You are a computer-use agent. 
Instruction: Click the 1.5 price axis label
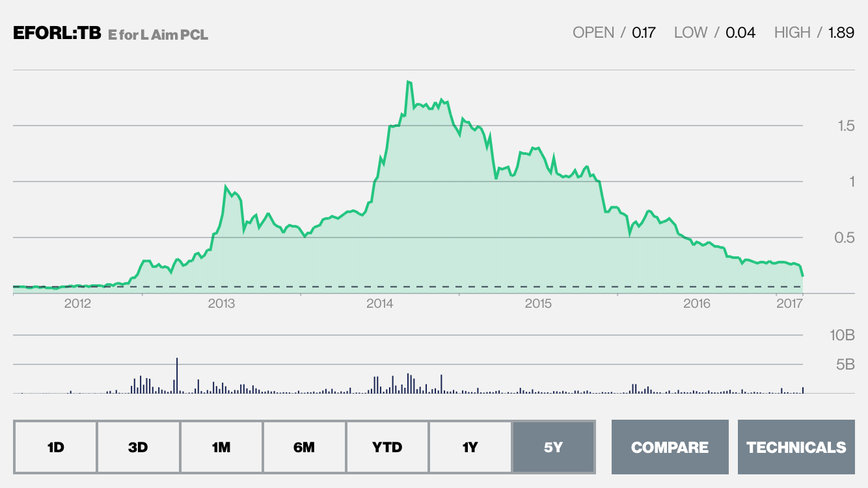(x=846, y=126)
